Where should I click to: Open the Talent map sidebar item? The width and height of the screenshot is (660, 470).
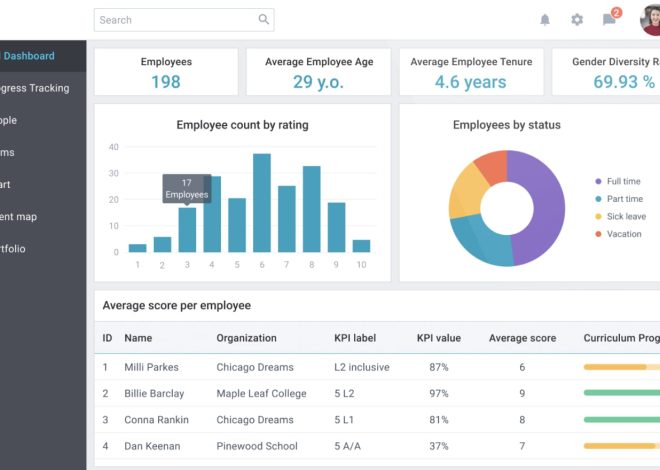[x=43, y=216]
